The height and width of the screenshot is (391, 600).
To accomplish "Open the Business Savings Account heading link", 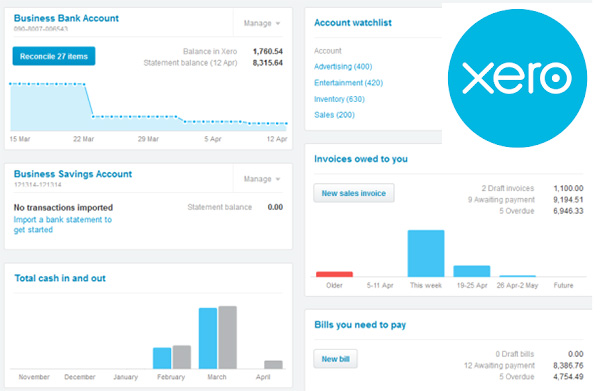I will tap(73, 174).
